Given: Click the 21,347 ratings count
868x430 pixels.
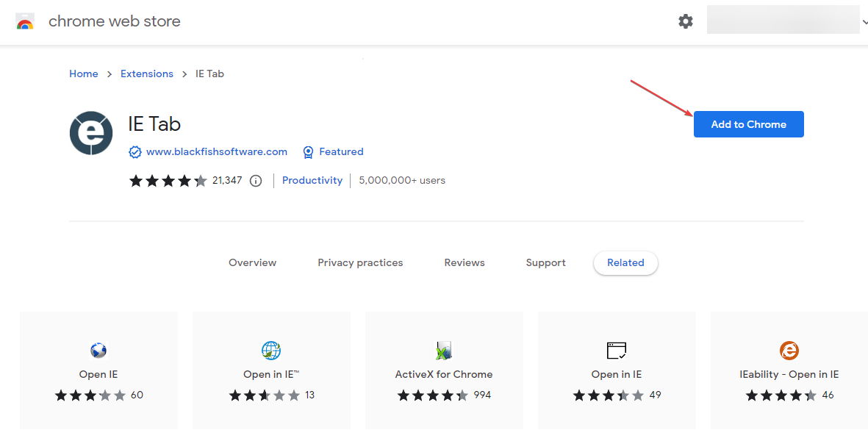Looking at the screenshot, I should click(x=227, y=180).
